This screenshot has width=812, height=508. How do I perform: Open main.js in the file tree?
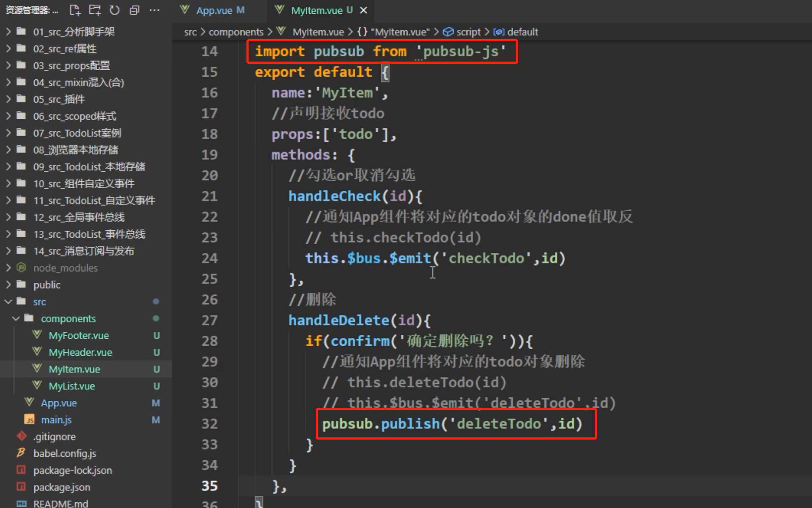click(x=56, y=420)
